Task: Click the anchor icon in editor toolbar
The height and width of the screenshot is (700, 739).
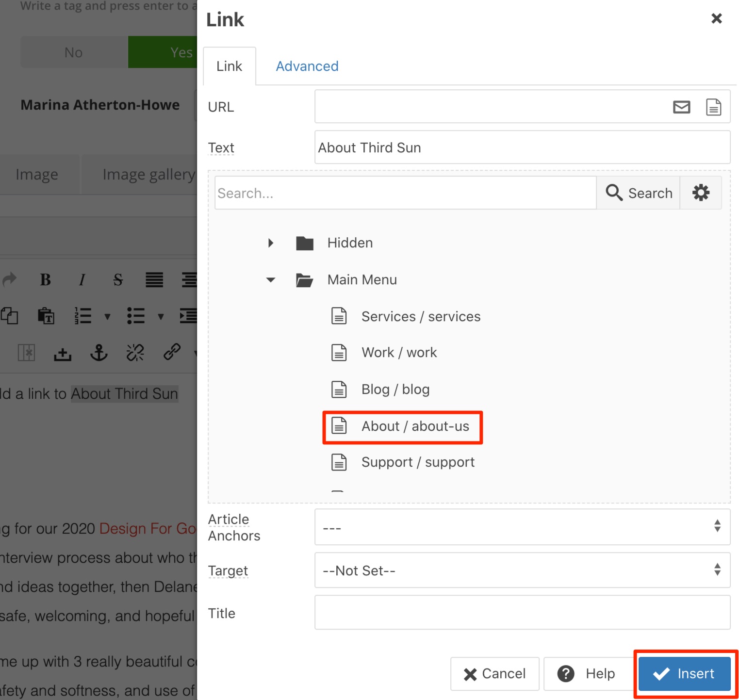Action: tap(99, 353)
